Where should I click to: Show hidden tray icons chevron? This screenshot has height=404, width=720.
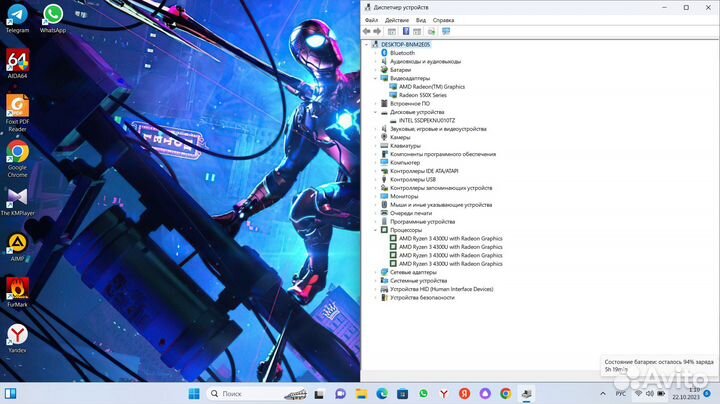coord(603,394)
